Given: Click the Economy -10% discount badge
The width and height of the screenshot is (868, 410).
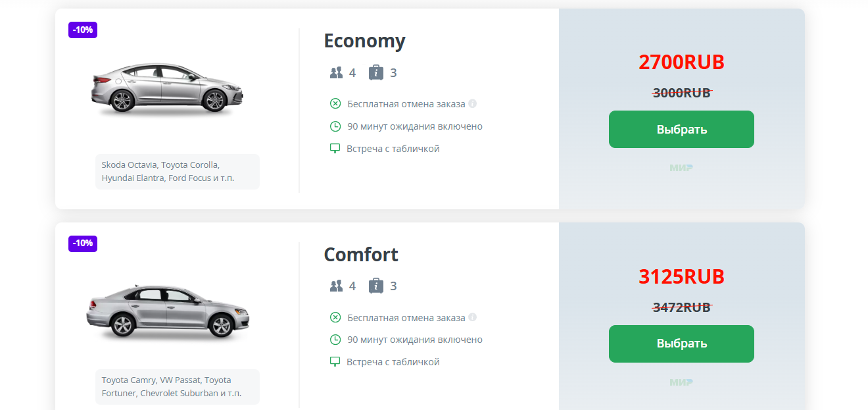Looking at the screenshot, I should (83, 30).
